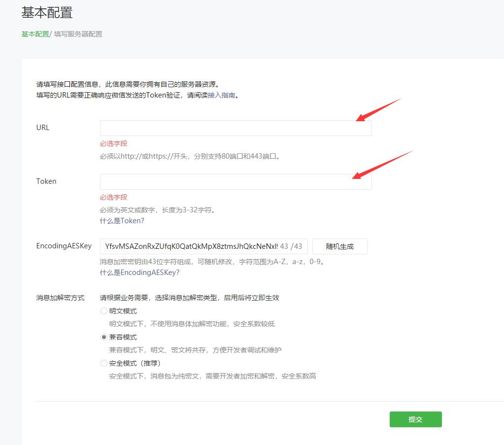Select the EncodingAESKey text box
504x445 pixels.
190,246
